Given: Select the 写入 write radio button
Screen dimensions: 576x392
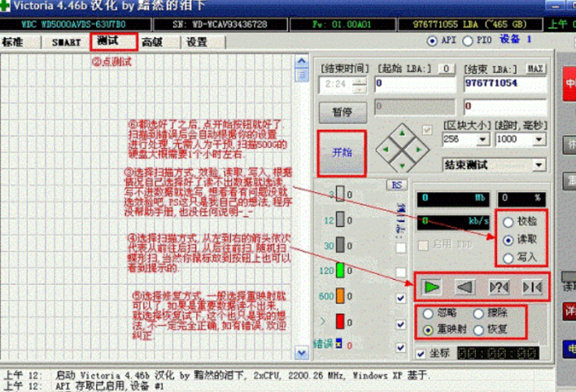Looking at the screenshot, I should tap(508, 257).
